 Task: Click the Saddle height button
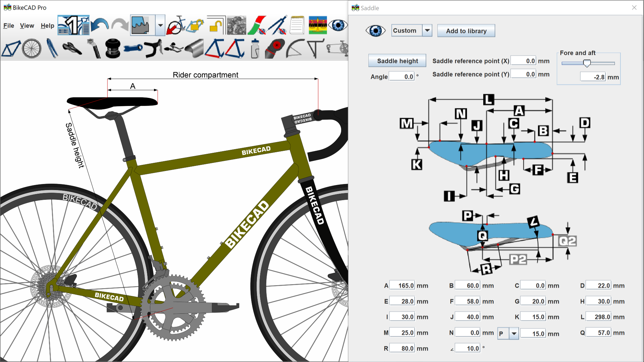pos(397,61)
